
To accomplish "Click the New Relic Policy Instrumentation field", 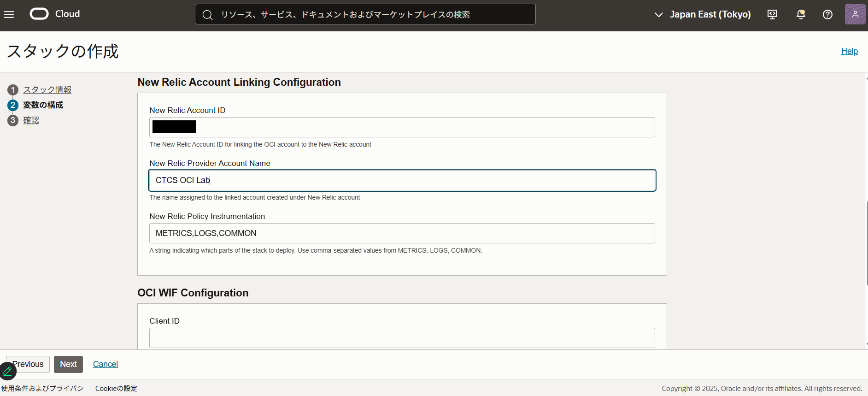I will pyautogui.click(x=402, y=233).
